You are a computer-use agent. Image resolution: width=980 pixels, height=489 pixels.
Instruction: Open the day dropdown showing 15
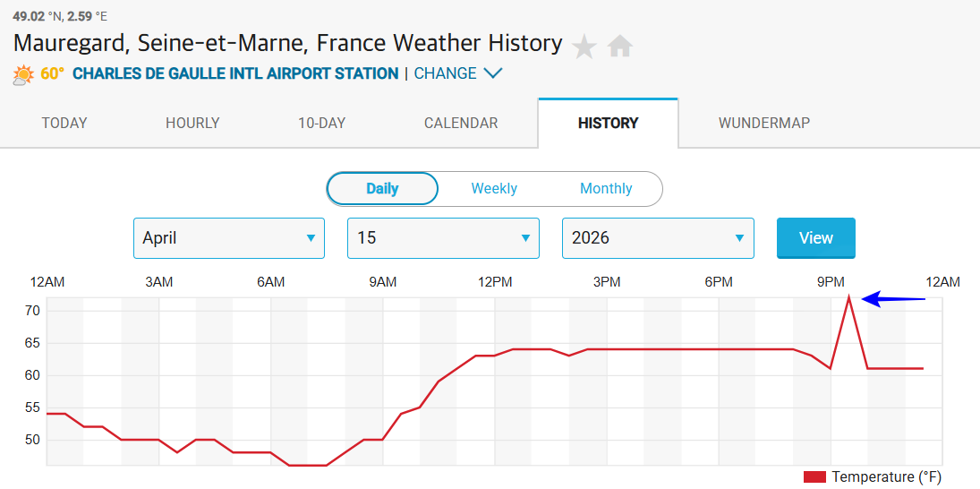(x=443, y=238)
